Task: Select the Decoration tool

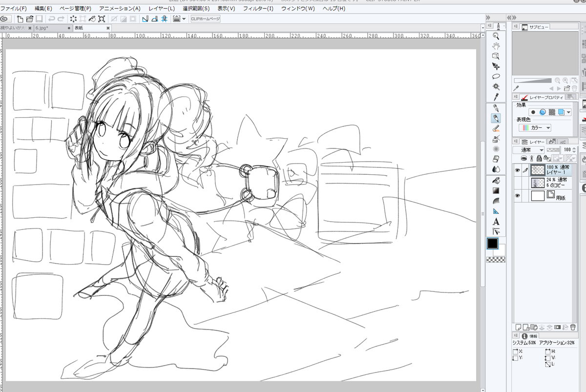Action: coord(496,149)
